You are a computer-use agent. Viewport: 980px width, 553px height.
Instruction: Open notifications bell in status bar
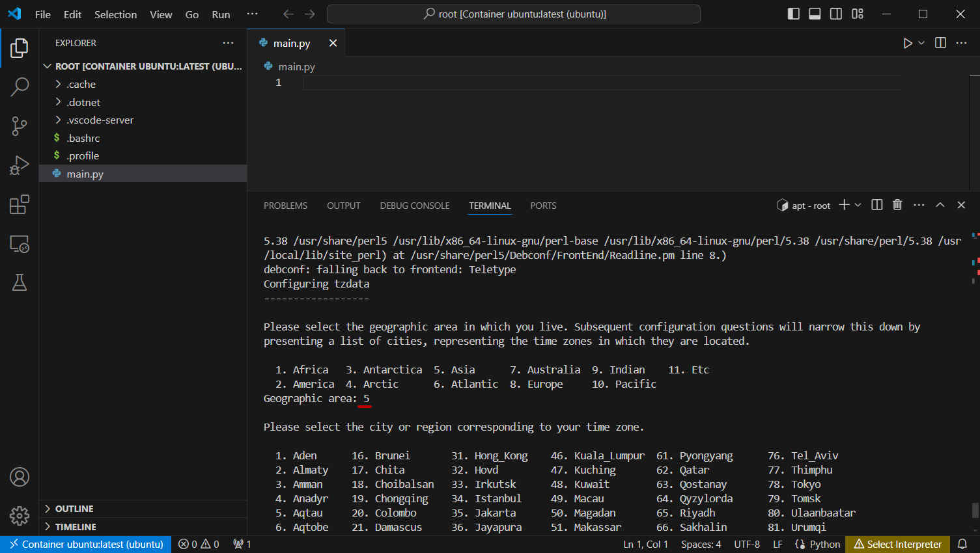pyautogui.click(x=962, y=545)
